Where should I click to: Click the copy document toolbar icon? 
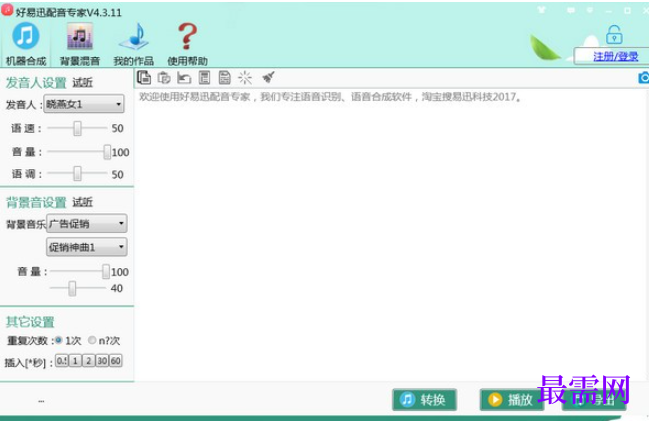(144, 77)
